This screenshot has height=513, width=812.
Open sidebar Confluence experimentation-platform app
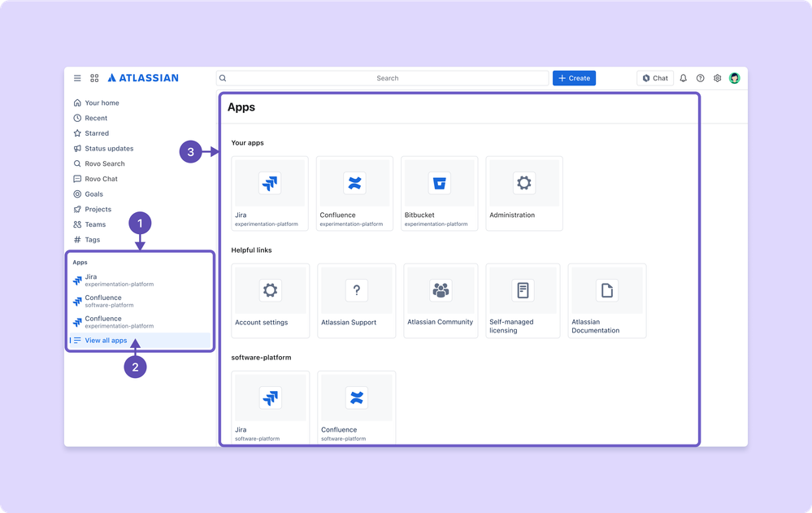[x=140, y=322]
